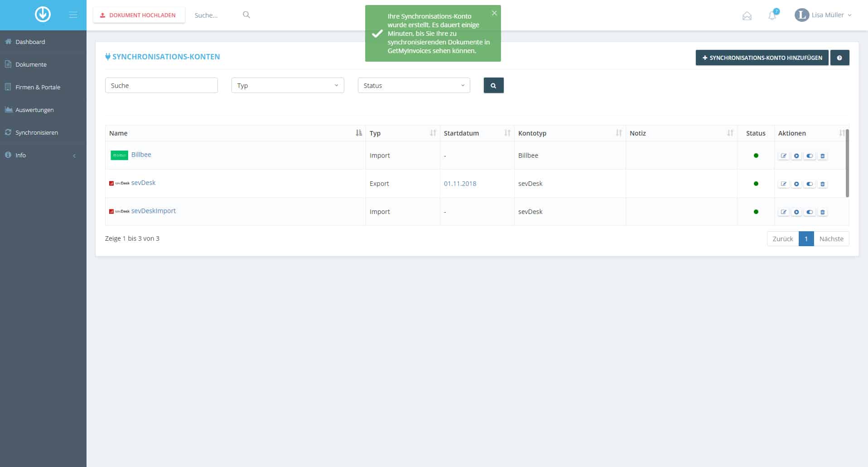Toggle the sevDeskImport account switch
This screenshot has height=467, width=868.
point(810,212)
